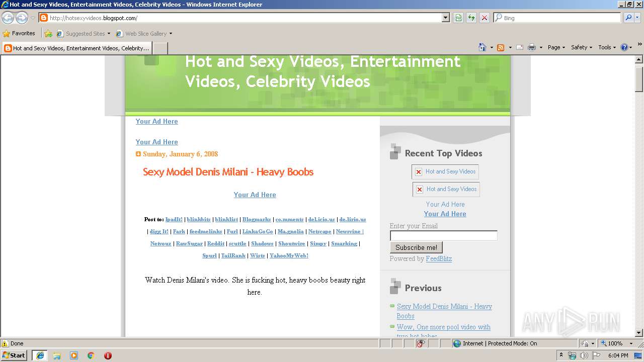Open the Home page icon
This screenshot has width=644, height=362.
tap(482, 47)
